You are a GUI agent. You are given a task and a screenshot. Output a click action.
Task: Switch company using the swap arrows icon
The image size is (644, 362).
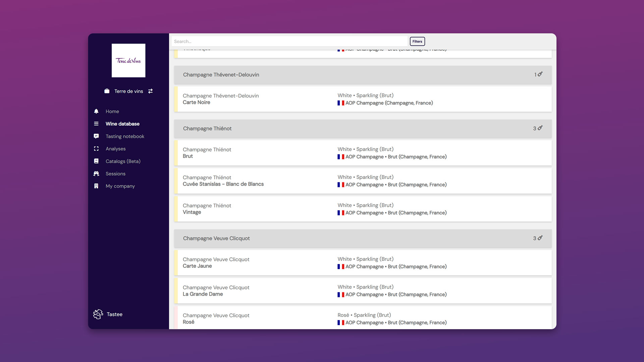(150, 91)
